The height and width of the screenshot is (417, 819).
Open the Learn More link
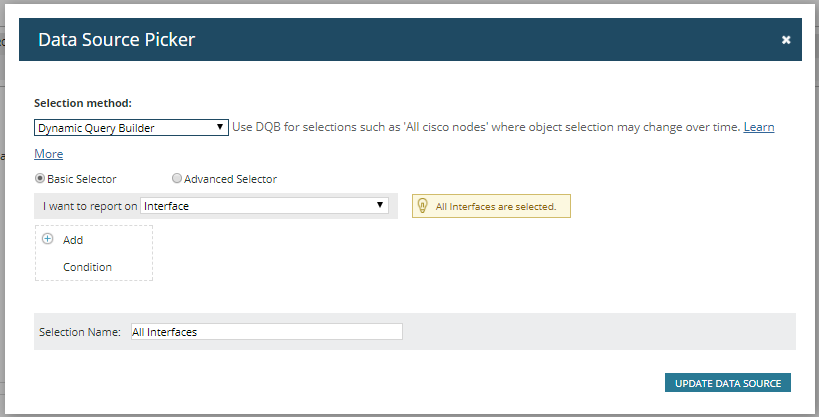tap(758, 128)
